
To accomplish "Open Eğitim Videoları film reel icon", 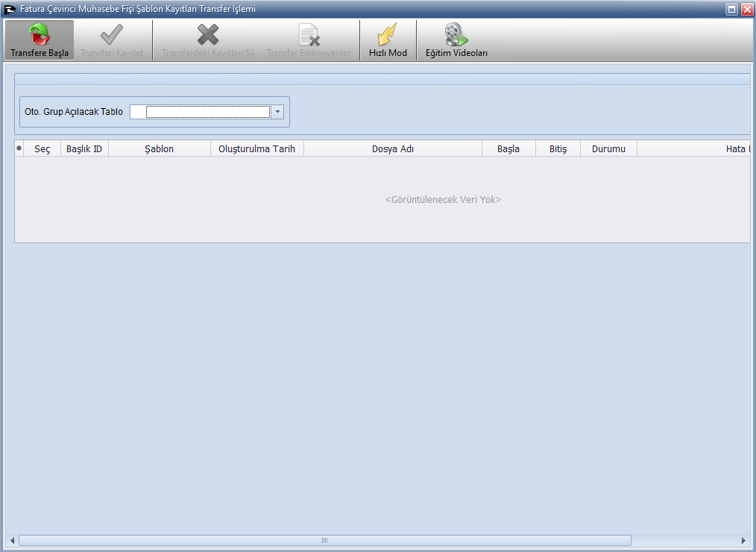I will [456, 34].
